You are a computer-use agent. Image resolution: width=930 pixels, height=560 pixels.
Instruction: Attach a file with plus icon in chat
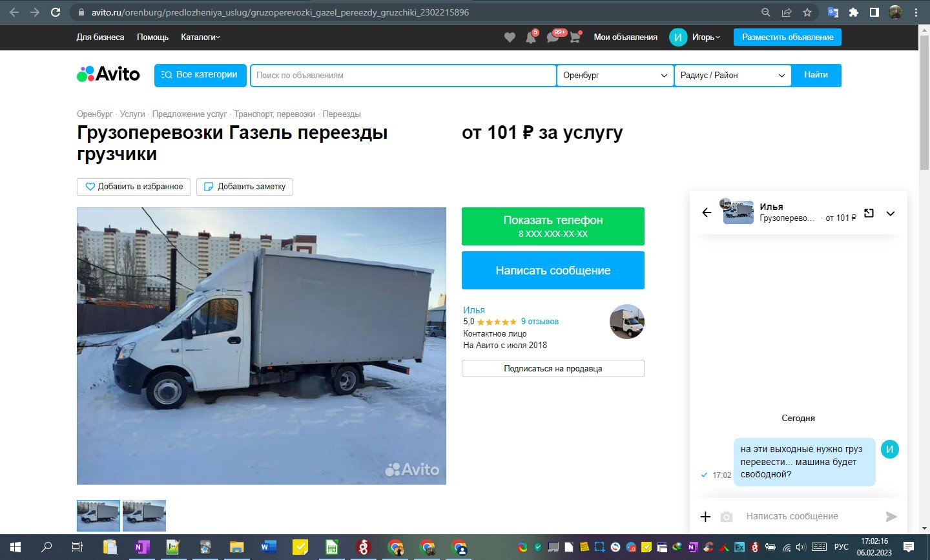[x=705, y=516]
